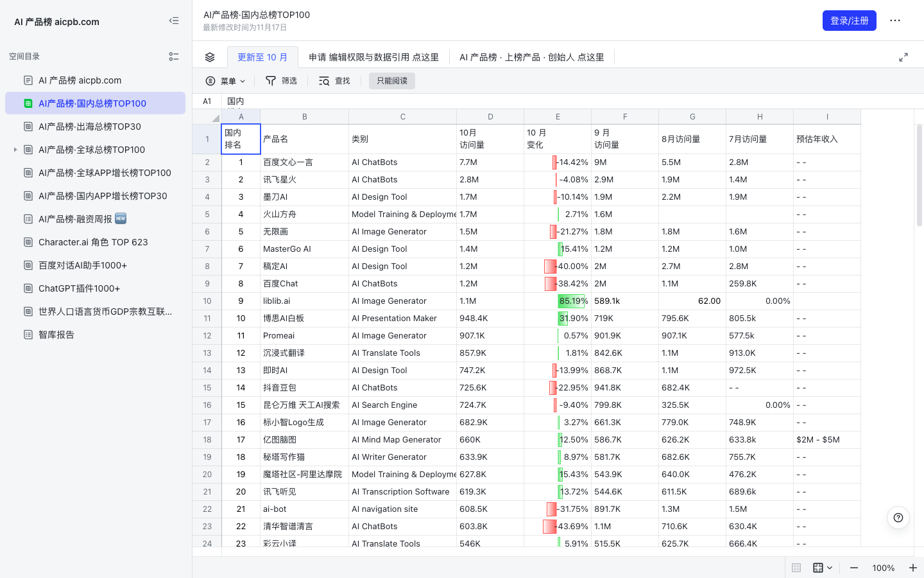Screen dimensions: 924x578
Task: Click the 筛选 filter tool
Action: [x=282, y=81]
